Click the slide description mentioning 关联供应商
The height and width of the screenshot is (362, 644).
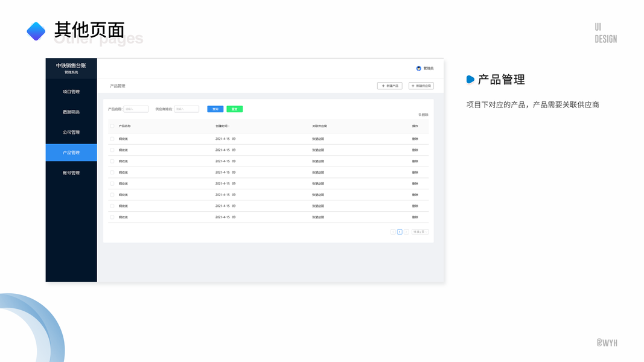(533, 104)
